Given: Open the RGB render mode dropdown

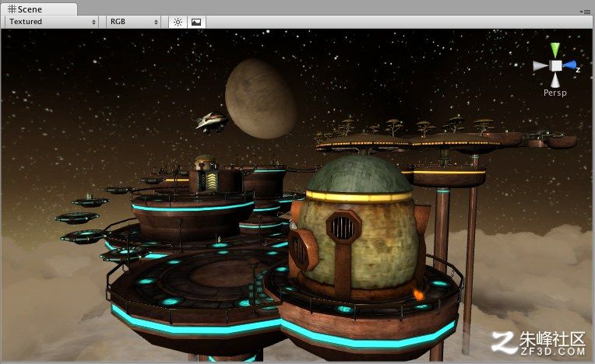Looking at the screenshot, I should pos(134,22).
